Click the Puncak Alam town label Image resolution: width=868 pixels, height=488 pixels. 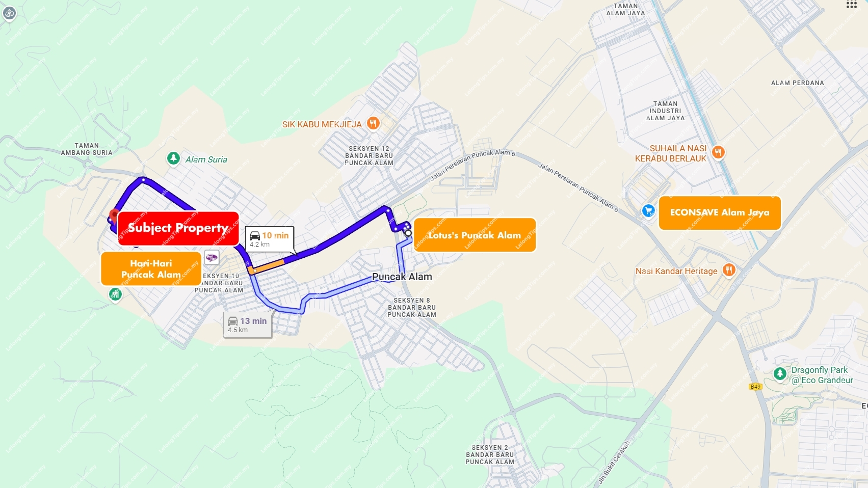coord(402,277)
